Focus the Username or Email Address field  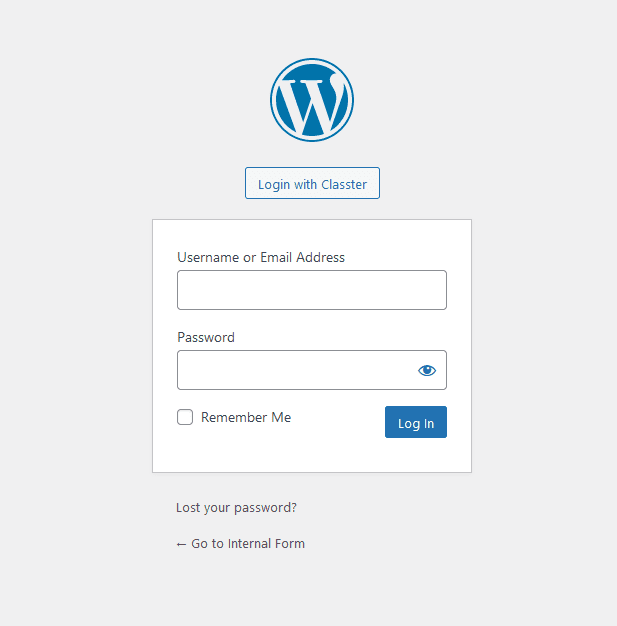[312, 290]
